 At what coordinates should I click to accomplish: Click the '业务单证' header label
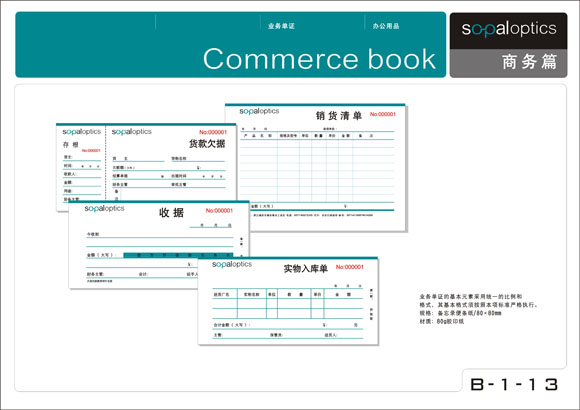281,26
